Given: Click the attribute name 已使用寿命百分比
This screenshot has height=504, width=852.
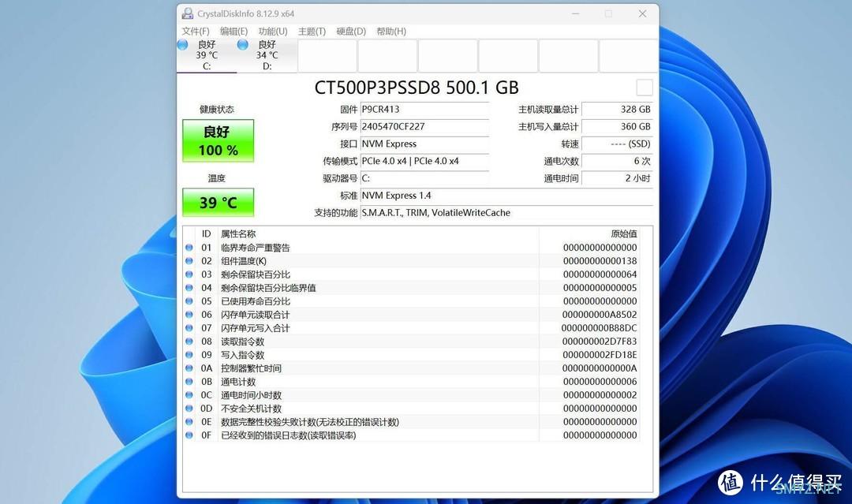Looking at the screenshot, I should coord(256,301).
